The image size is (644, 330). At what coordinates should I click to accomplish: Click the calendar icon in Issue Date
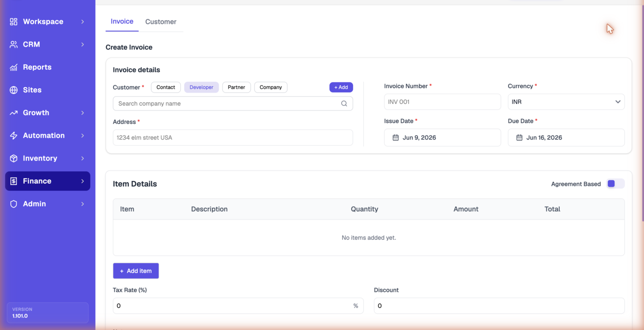click(395, 138)
